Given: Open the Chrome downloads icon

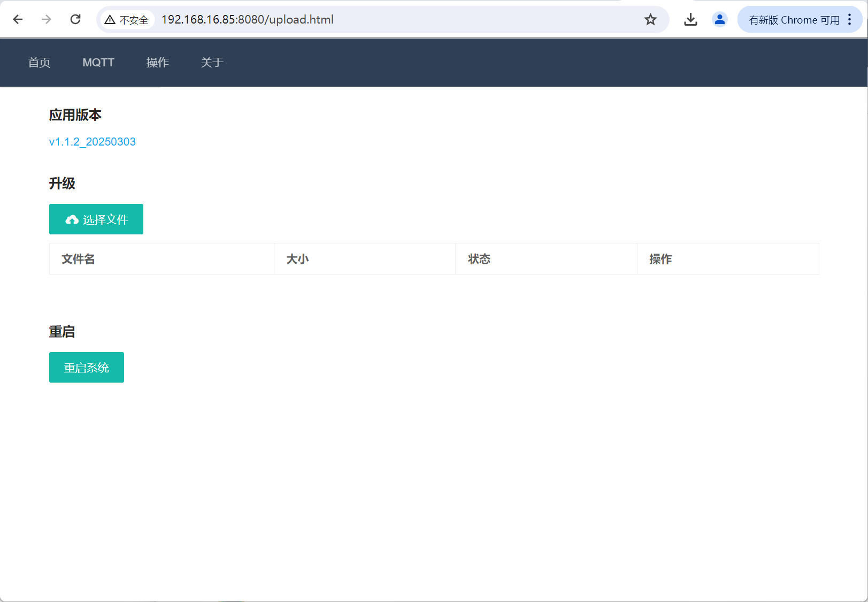Looking at the screenshot, I should [690, 20].
